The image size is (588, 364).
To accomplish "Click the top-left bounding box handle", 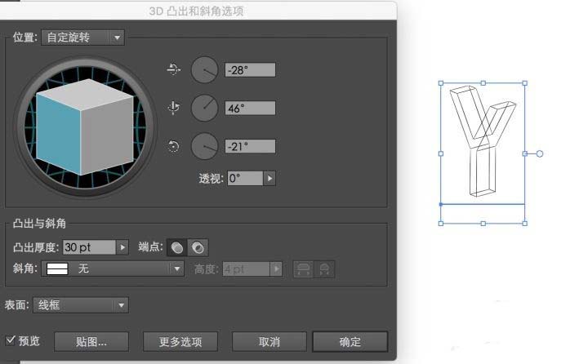I will click(x=441, y=83).
